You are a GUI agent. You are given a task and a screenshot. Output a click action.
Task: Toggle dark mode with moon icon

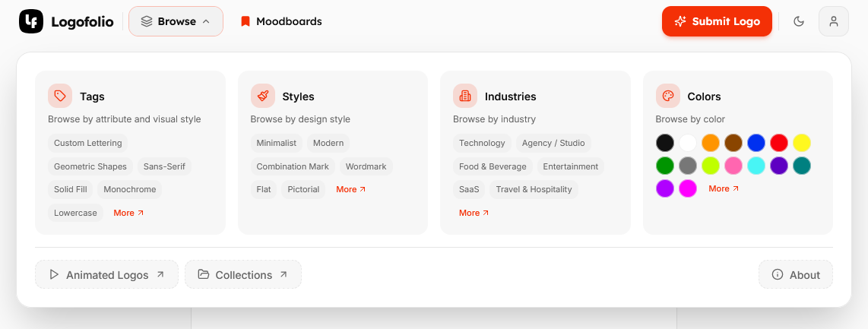(799, 21)
